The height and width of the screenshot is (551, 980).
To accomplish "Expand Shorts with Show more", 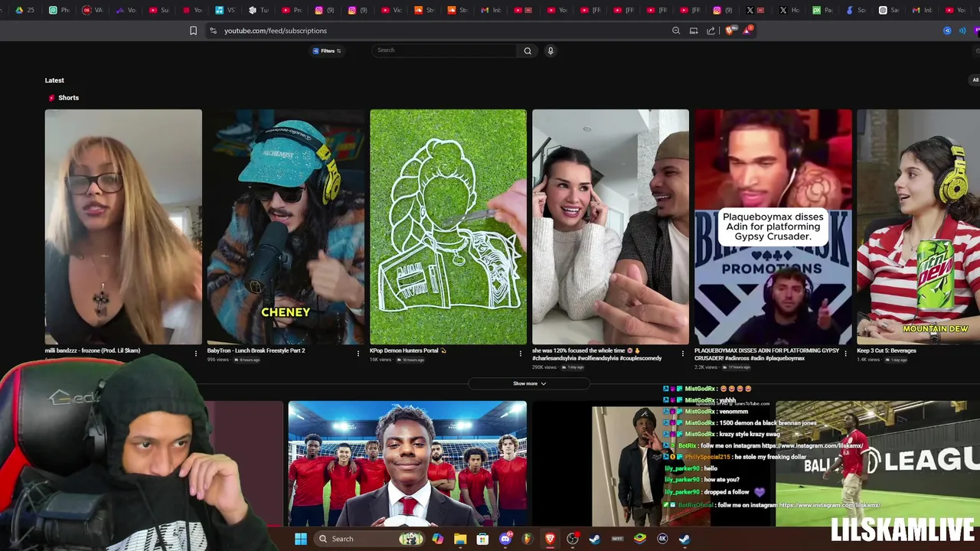I will (529, 383).
